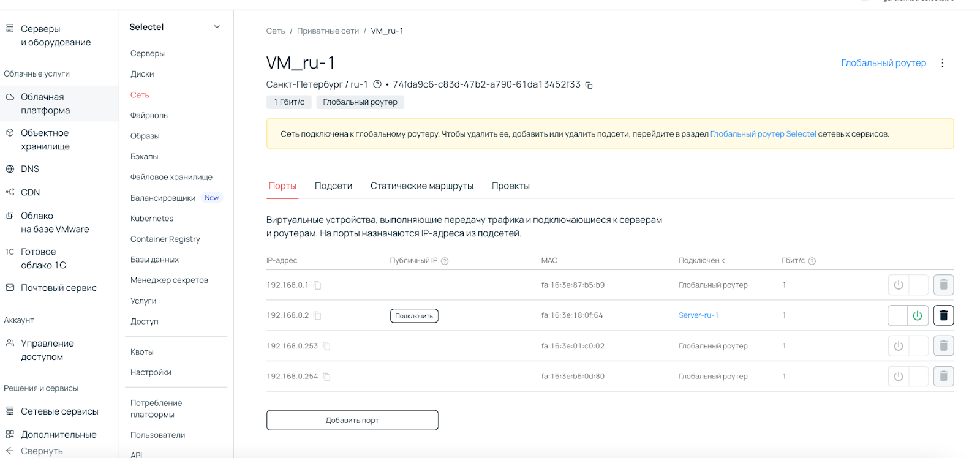
Task: Open Базы данных menu item
Action: pyautogui.click(x=154, y=260)
